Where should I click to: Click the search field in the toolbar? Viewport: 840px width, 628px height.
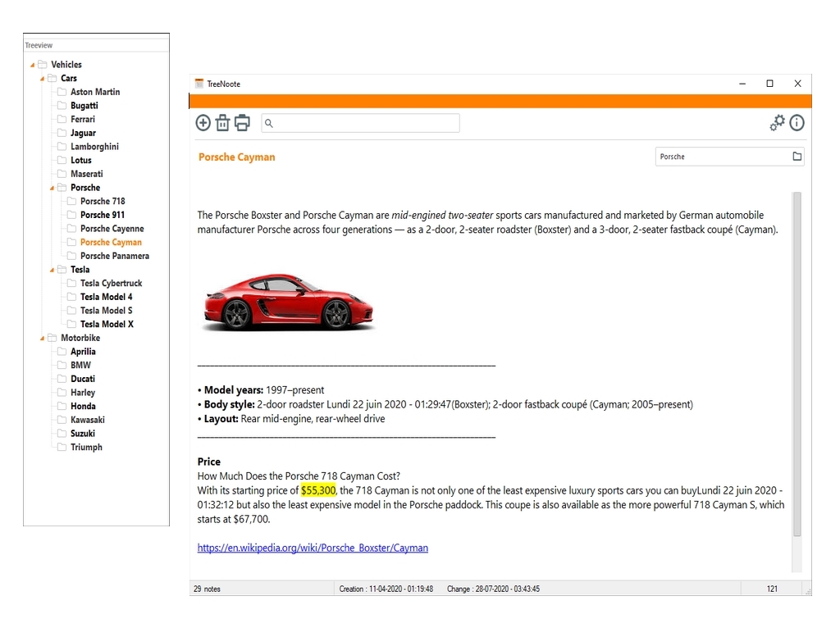361,123
